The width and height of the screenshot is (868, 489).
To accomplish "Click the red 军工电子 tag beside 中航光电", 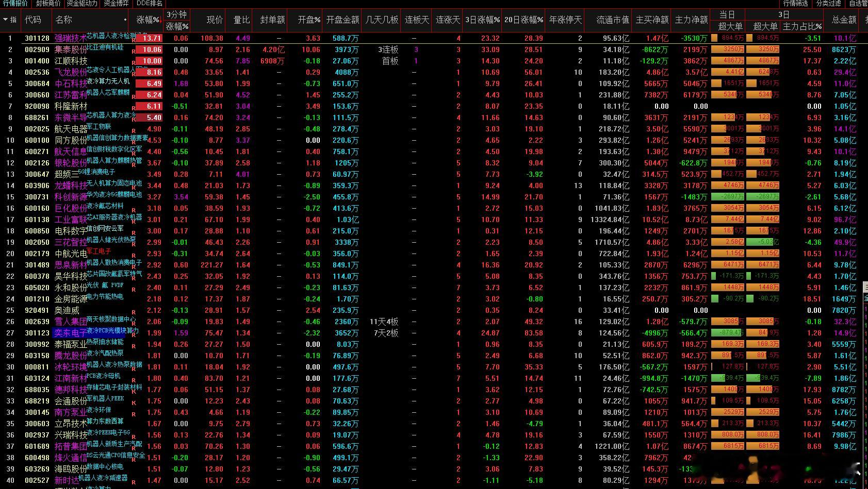I will point(99,251).
